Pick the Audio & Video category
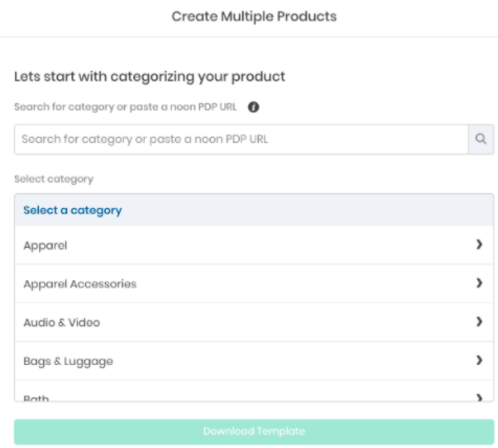Image resolution: width=498 pixels, height=448 pixels. click(x=60, y=322)
